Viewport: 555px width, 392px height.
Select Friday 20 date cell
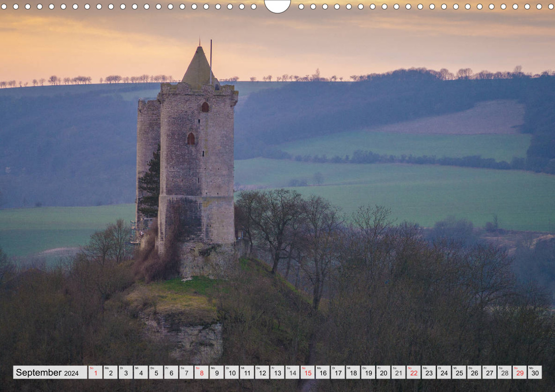(x=383, y=373)
